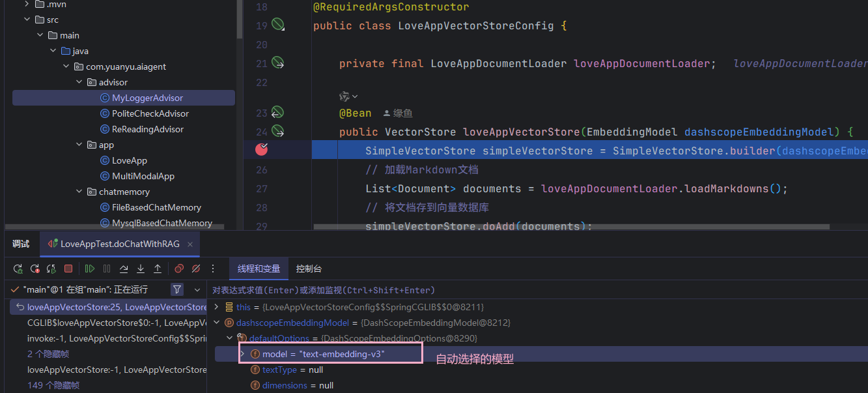The height and width of the screenshot is (393, 868).
Task: Click the Pause Program icon
Action: (107, 269)
